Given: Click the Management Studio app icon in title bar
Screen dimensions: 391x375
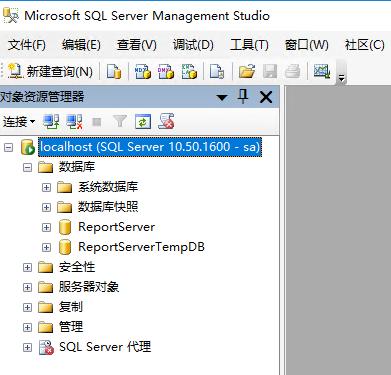Looking at the screenshot, I should pos(10,16).
